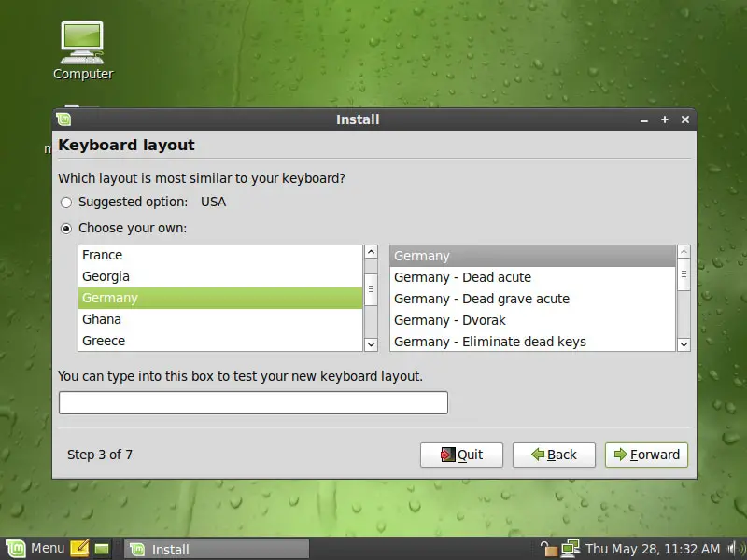Select Georgia in country list
Image resolution: width=747 pixels, height=560 pixels.
pos(220,276)
